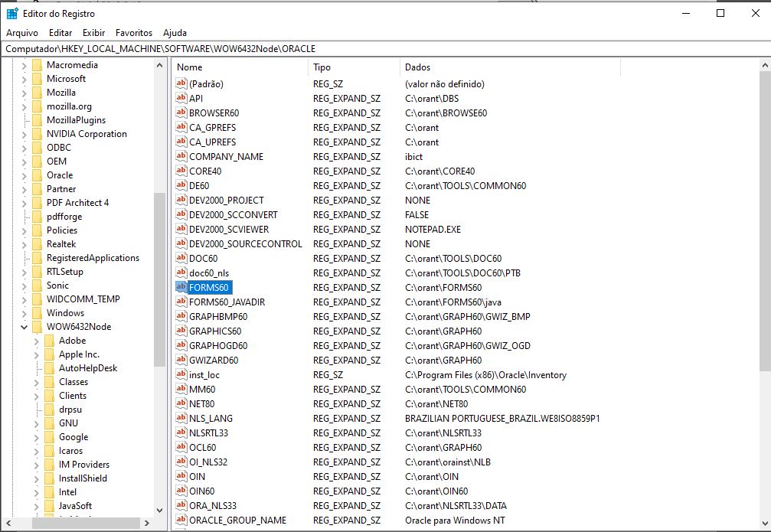Click the Registry Editor app icon in title bar
Image resolution: width=771 pixels, height=532 pixels.
coord(12,13)
